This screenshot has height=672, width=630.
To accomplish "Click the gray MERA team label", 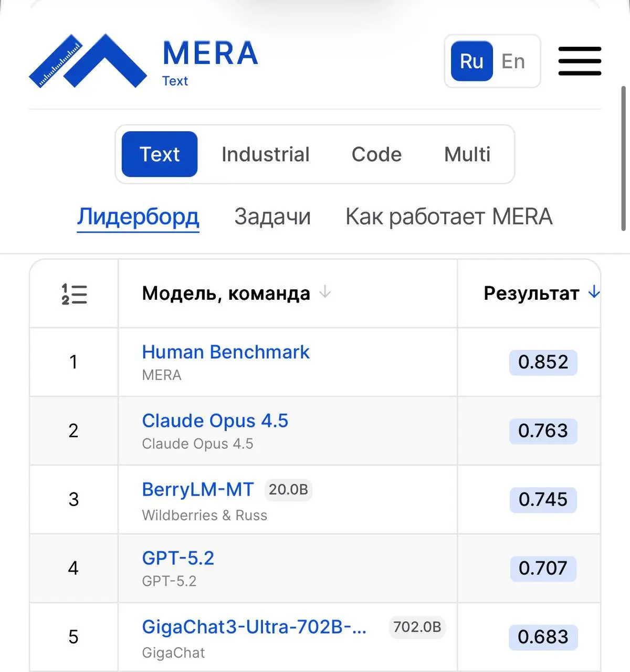I will coord(162,375).
